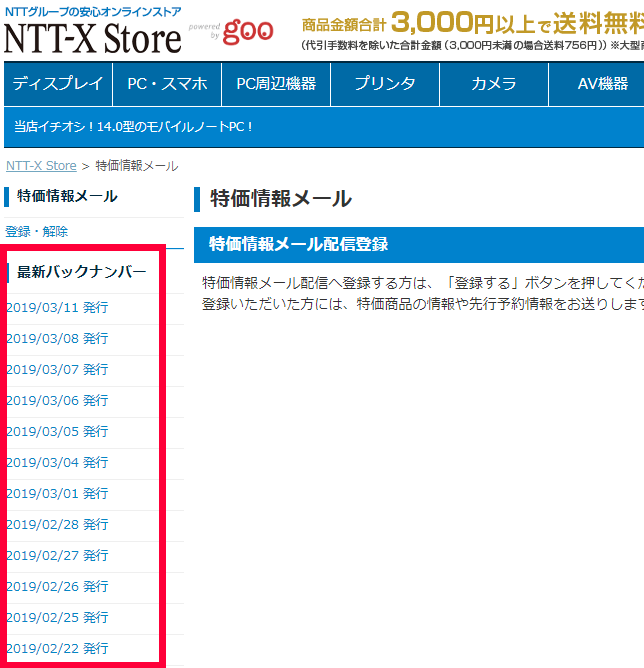This screenshot has height=668, width=644.
Task: Open the 2019/03/11 発行 back number
Action: coord(57,308)
